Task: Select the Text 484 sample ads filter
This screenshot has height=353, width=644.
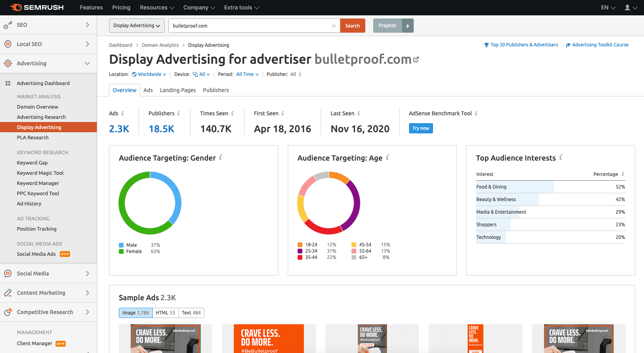Action: 191,313
